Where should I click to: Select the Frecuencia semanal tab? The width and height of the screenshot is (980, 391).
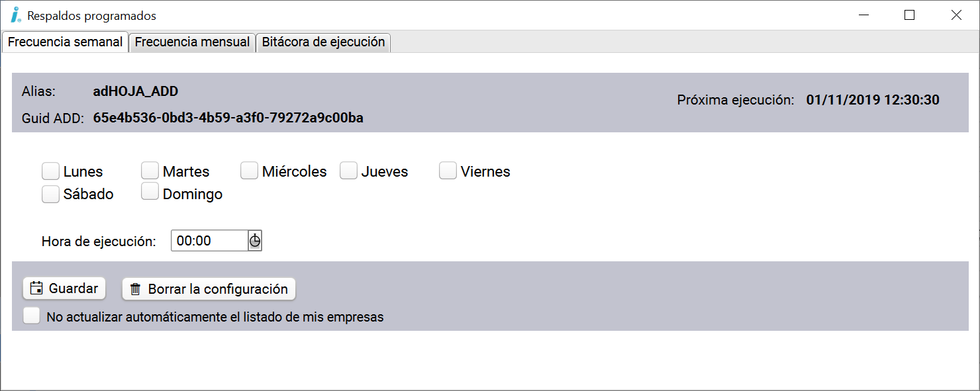pyautogui.click(x=65, y=42)
